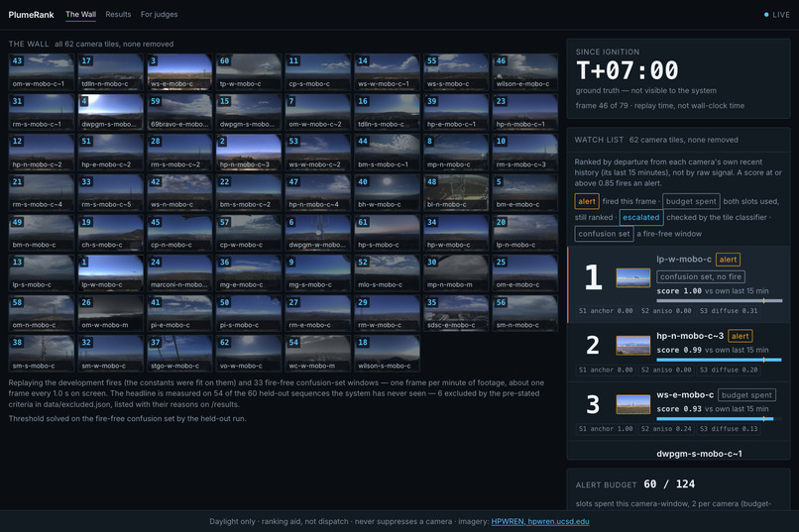
Task: Select camera tile hp-n-mobo-c~1 numbered 23
Action: pyautogui.click(x=525, y=112)
